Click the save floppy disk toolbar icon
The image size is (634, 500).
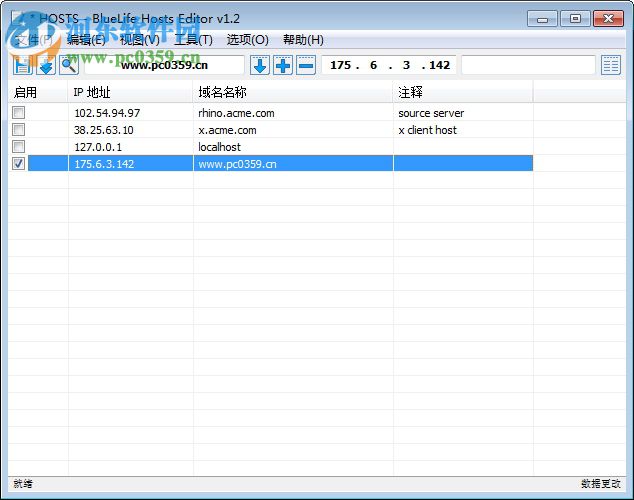point(22,65)
